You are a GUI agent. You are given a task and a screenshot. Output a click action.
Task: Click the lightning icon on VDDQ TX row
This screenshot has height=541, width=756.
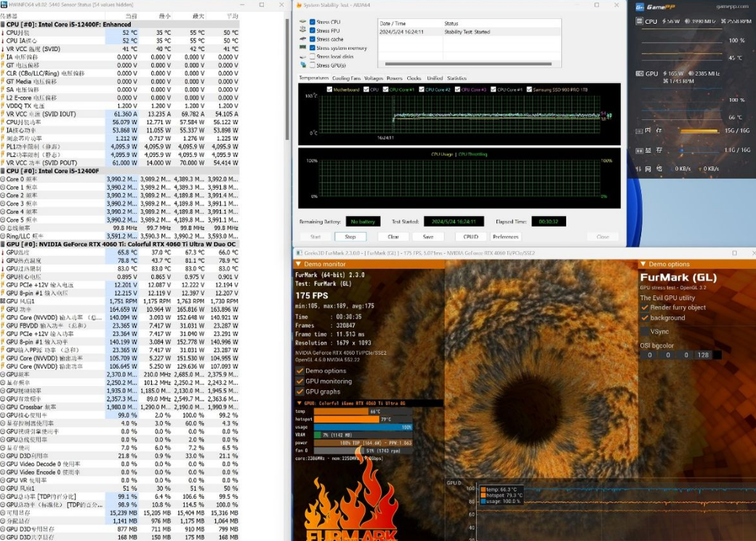pos(3,106)
